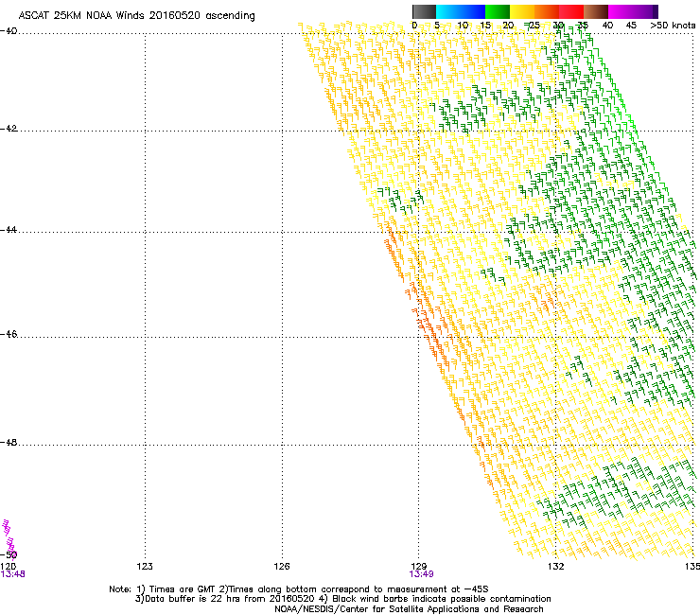Image resolution: width=700 pixels, height=615 pixels.
Task: Select the brown 35-40 knots color segment
Action: coord(596,11)
